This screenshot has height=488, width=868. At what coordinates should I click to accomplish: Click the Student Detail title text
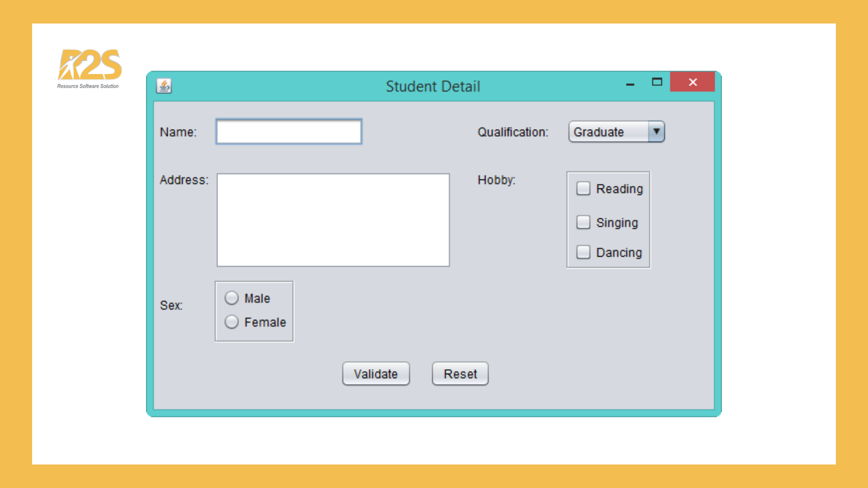pos(433,86)
